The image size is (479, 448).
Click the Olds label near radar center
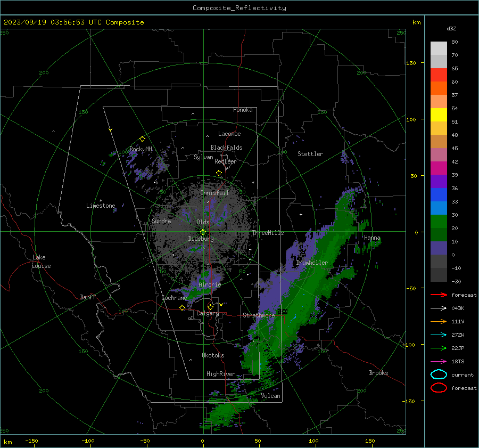click(x=203, y=222)
